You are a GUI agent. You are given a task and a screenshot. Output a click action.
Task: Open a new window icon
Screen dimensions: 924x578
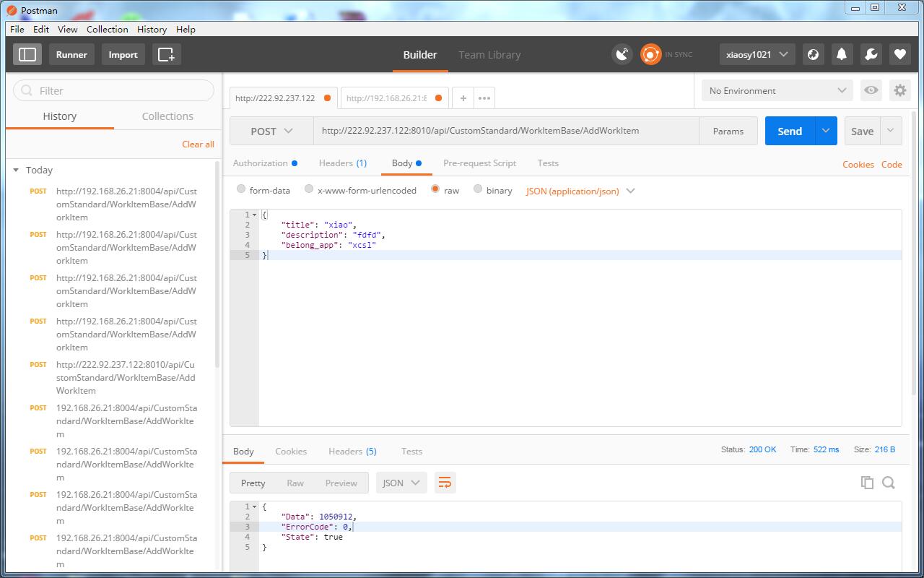click(166, 54)
